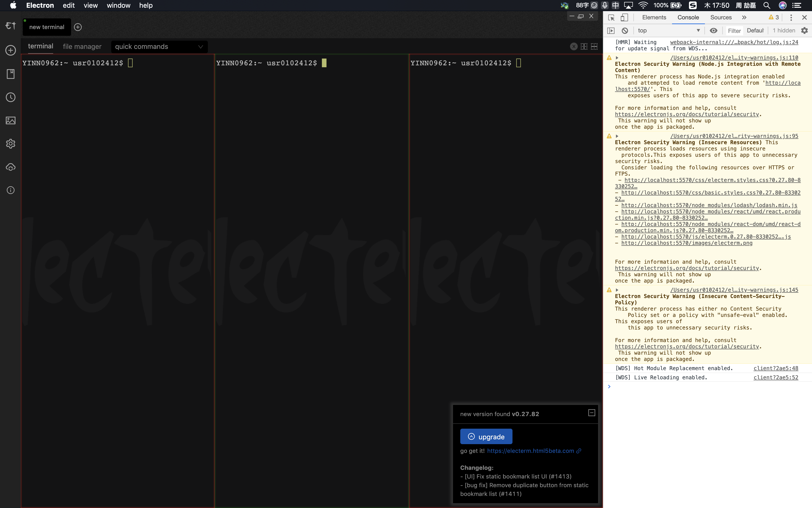The width and height of the screenshot is (812, 508).
Task: Open bookmarks icon in left sidebar
Action: pos(10,74)
